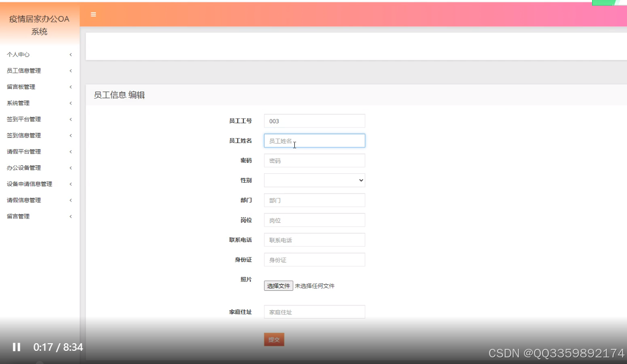Toggle the hamburger sidebar menu icon
Screen dimensions: 627x364
93,15
